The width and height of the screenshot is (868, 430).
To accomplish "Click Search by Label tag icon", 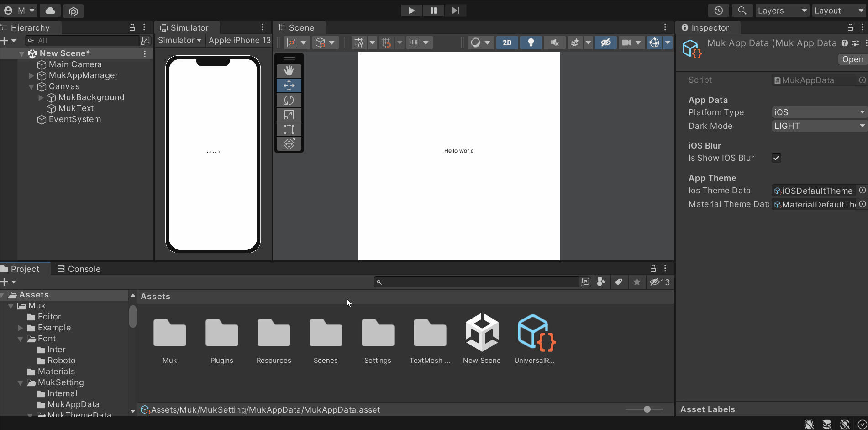I will click(x=619, y=282).
